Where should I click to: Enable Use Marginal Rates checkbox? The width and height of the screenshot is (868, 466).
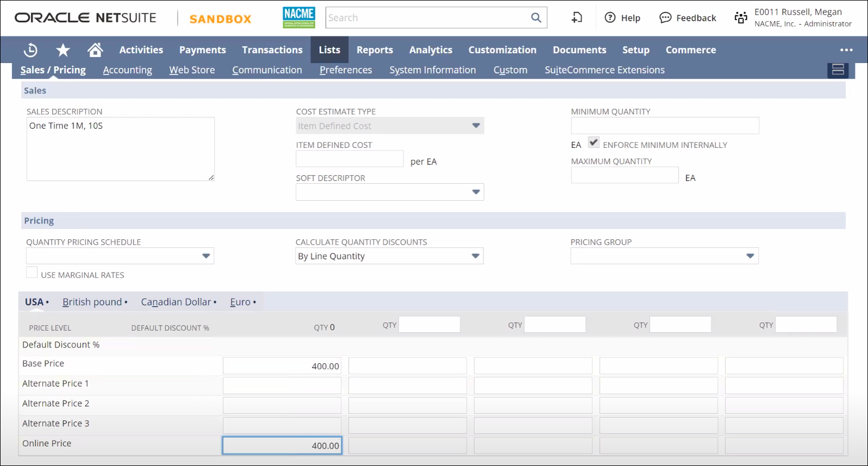32,273
